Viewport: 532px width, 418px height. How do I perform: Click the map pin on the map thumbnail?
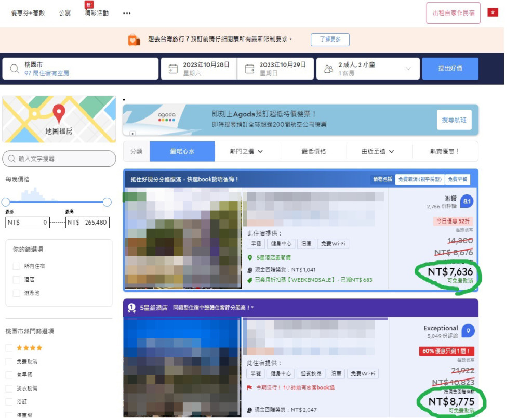tap(59, 113)
